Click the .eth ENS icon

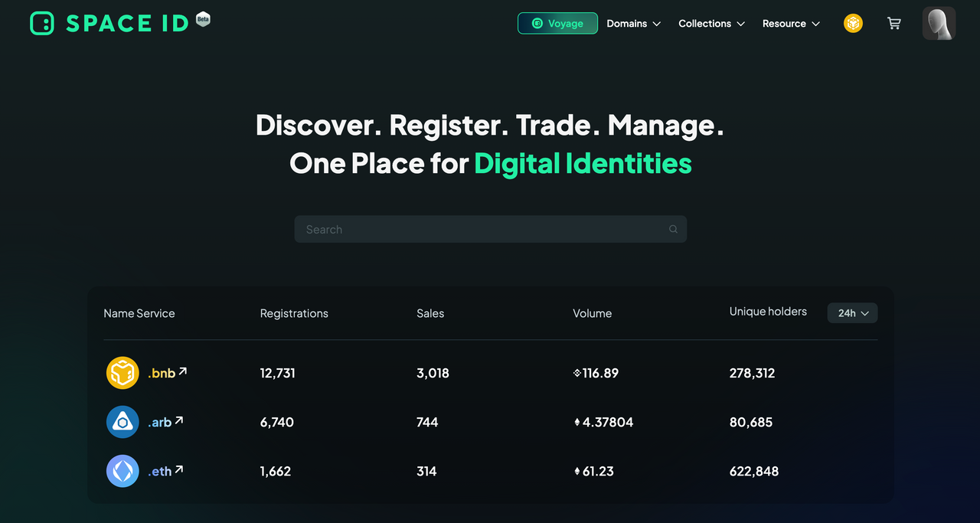[122, 471]
